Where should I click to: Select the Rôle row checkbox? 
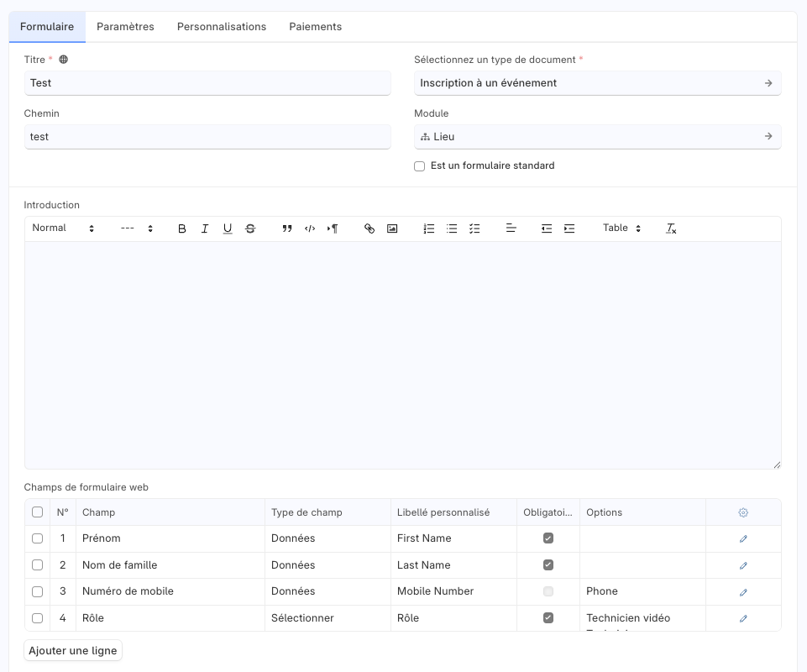[37, 618]
